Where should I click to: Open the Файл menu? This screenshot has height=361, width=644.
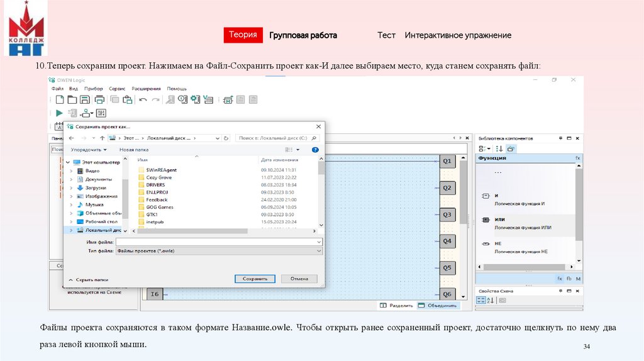(x=57, y=89)
